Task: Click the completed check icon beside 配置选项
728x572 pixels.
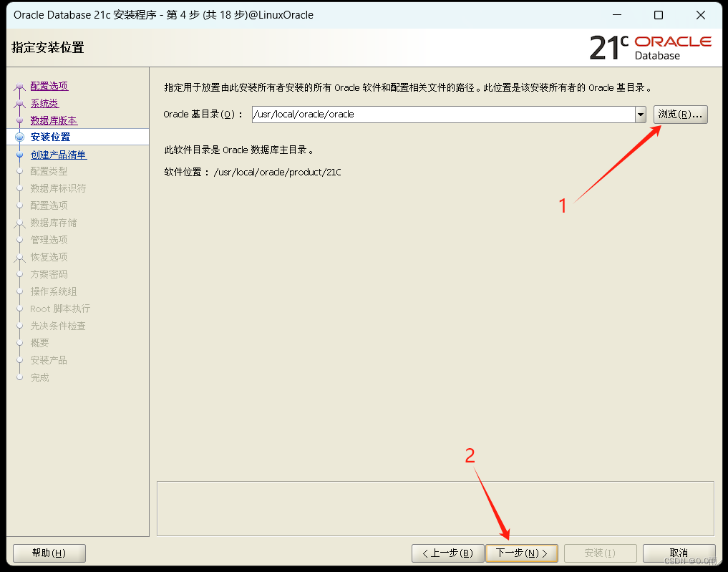Action: [x=19, y=85]
